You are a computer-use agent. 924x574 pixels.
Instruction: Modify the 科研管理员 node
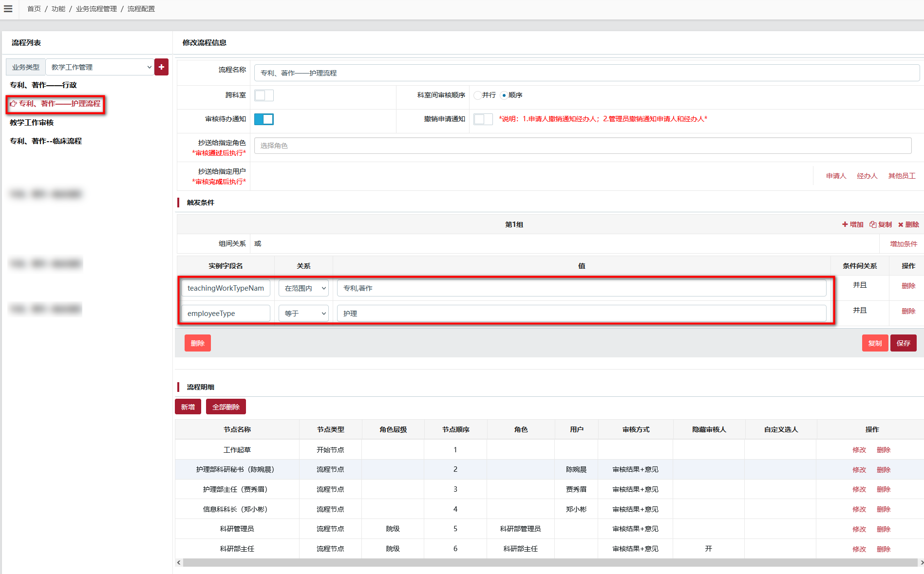click(x=859, y=529)
